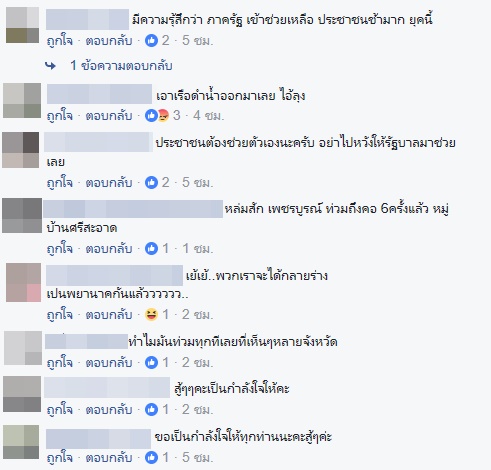
Task: Click reply arrow icon under first comment
Action: (x=50, y=66)
